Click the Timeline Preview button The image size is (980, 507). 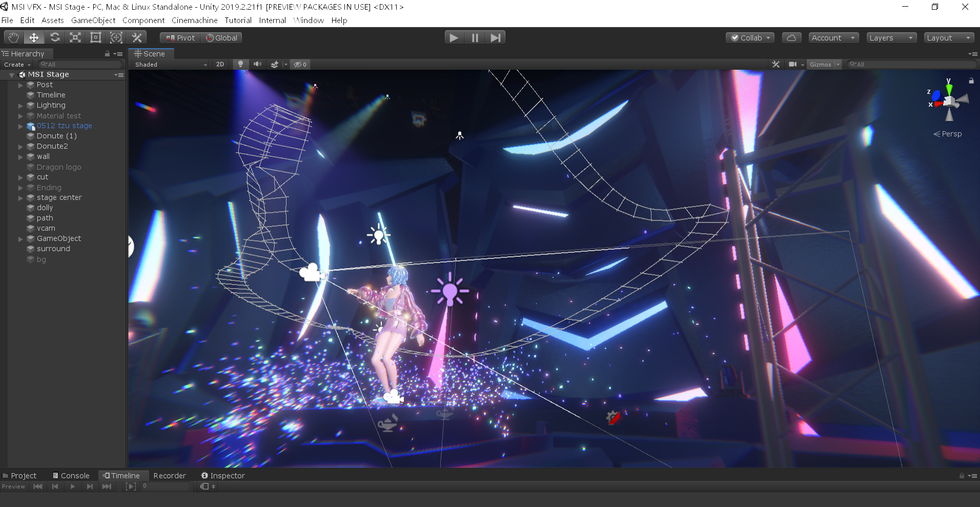(13, 486)
